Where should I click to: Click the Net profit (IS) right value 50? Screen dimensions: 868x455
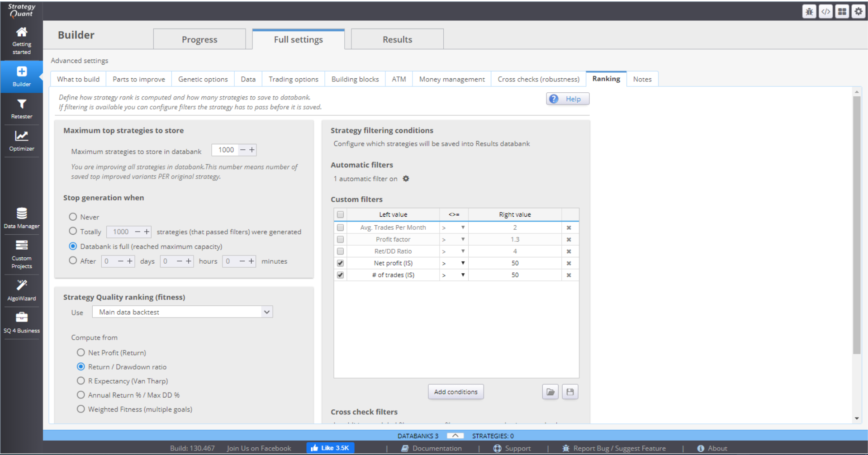(515, 263)
